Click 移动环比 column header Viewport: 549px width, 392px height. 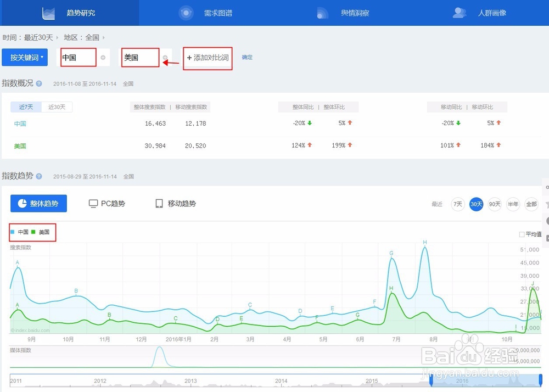483,107
